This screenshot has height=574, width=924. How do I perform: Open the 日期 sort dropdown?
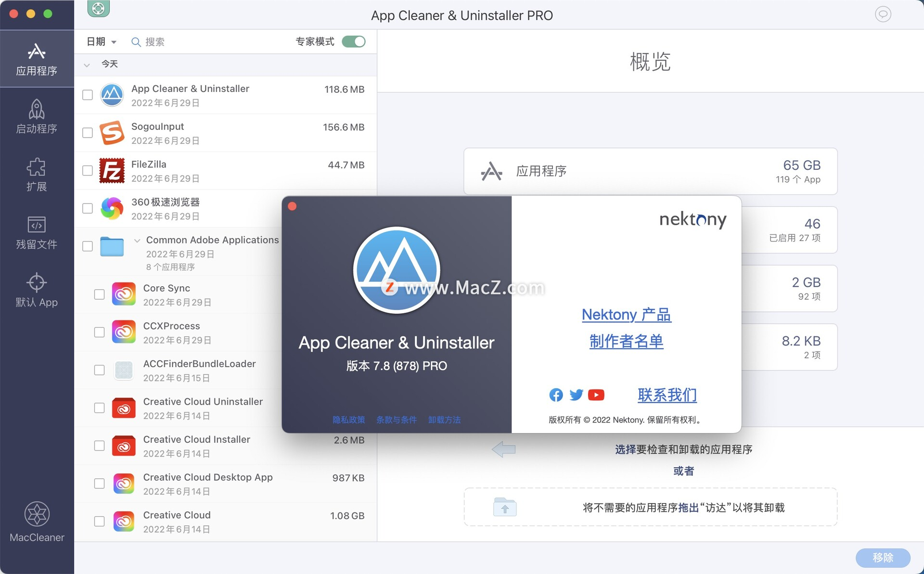coord(102,42)
